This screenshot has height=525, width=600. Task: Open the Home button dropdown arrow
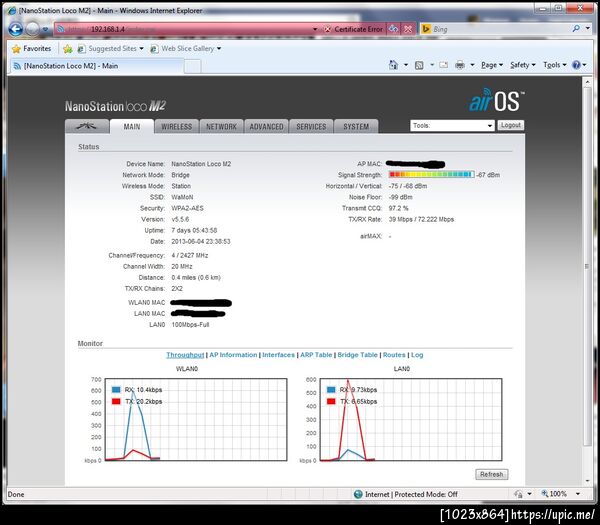[x=406, y=65]
